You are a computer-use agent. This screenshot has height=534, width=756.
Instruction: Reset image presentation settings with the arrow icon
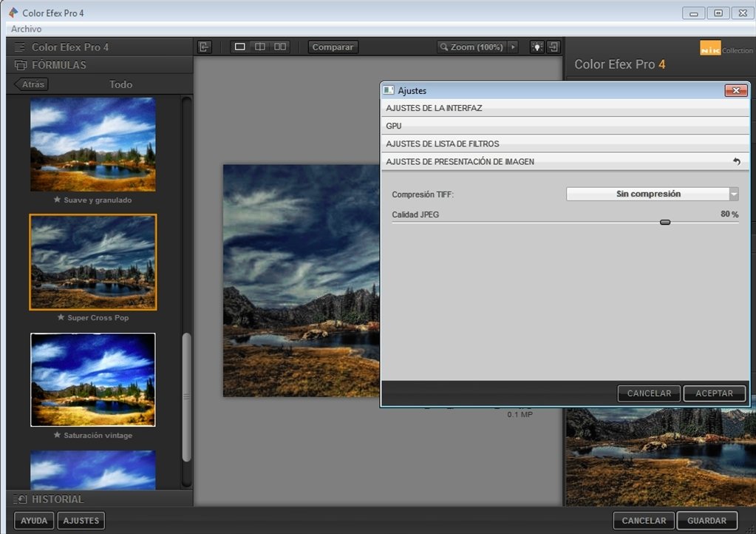(736, 161)
